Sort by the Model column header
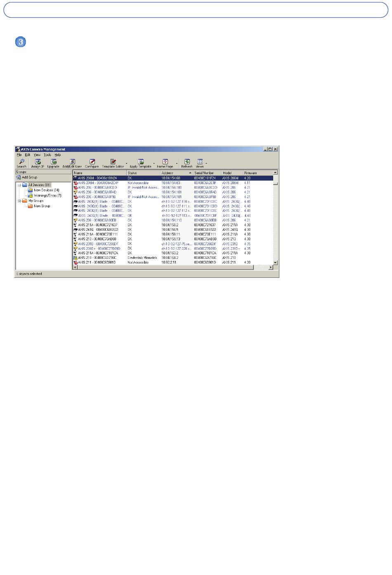The width and height of the screenshot is (392, 575). point(232,173)
